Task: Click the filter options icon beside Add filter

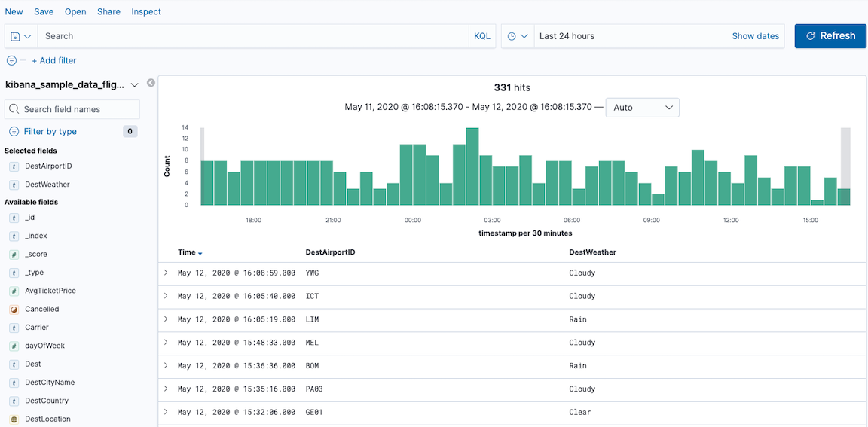Action: [11, 60]
